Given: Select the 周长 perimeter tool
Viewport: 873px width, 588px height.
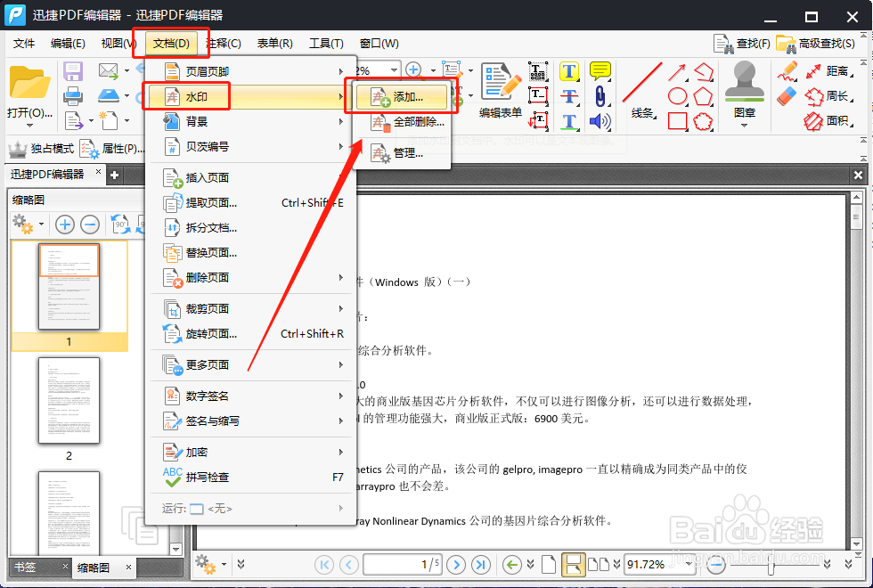Looking at the screenshot, I should (829, 96).
